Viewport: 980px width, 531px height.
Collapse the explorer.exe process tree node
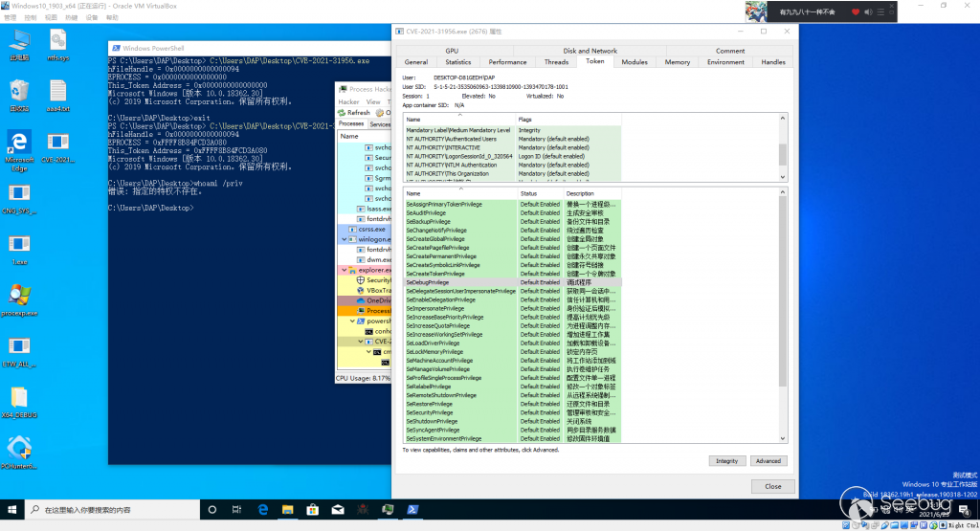345,270
